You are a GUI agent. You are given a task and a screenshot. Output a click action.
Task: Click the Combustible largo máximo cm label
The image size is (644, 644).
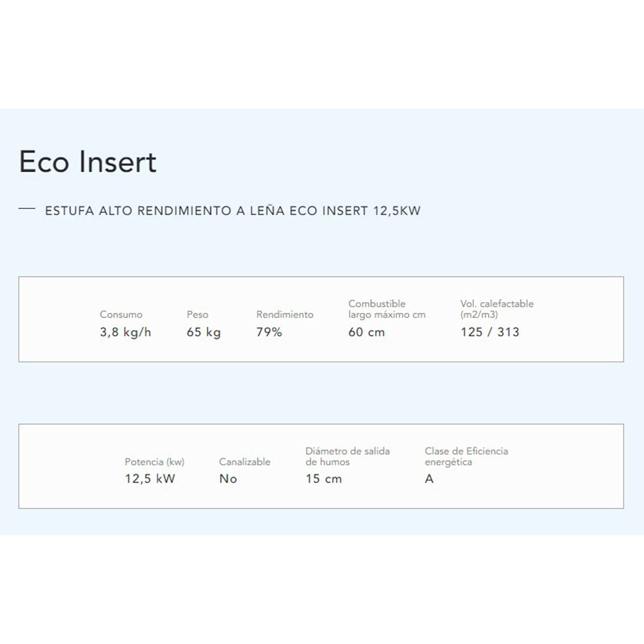click(x=387, y=309)
